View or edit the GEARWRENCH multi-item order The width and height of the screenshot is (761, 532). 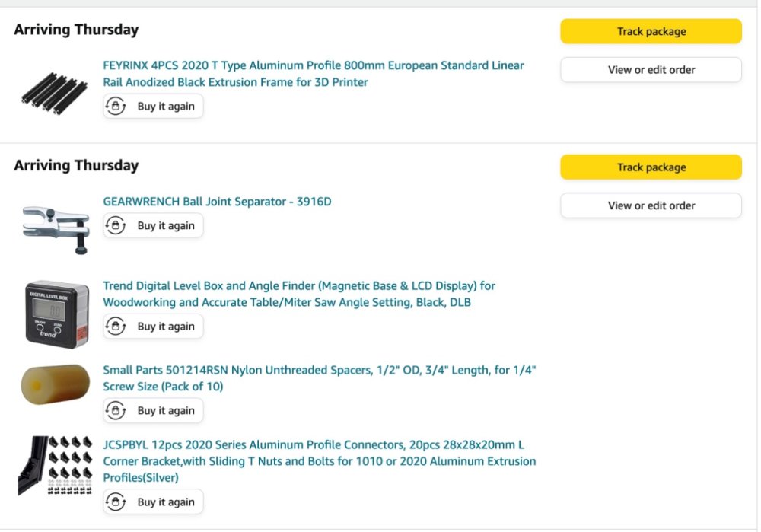click(x=651, y=205)
